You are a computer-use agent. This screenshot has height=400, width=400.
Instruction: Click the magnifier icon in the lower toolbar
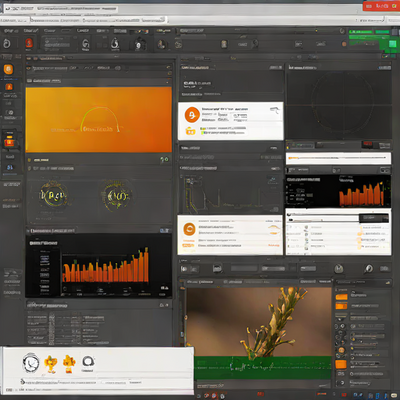369,268
